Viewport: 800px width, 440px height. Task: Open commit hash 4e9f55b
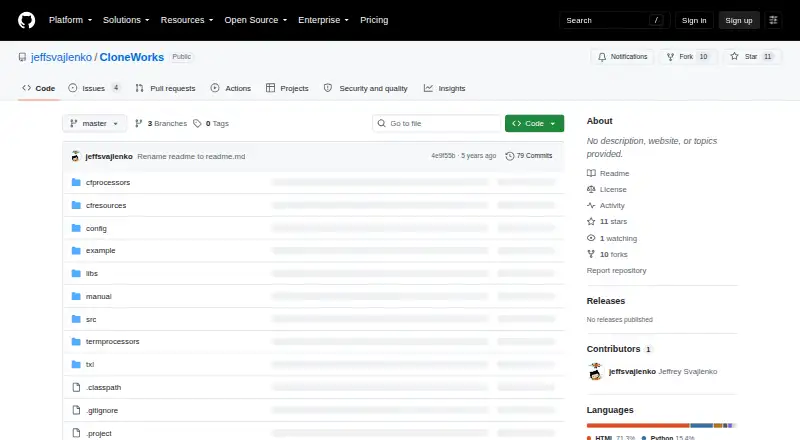click(443, 156)
